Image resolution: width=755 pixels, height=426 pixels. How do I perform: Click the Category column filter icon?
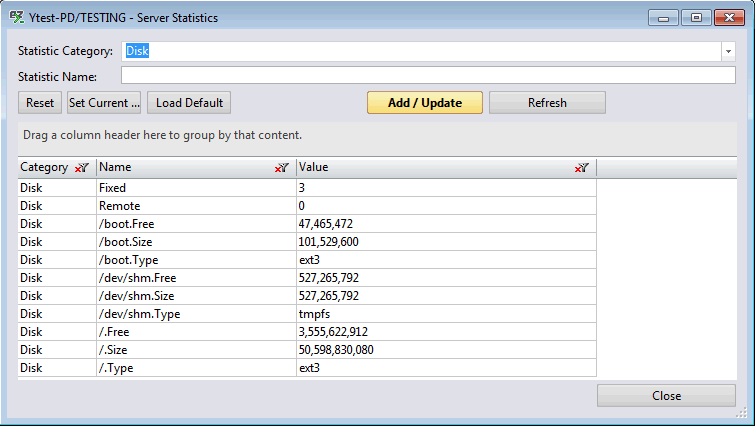pyautogui.click(x=81, y=168)
